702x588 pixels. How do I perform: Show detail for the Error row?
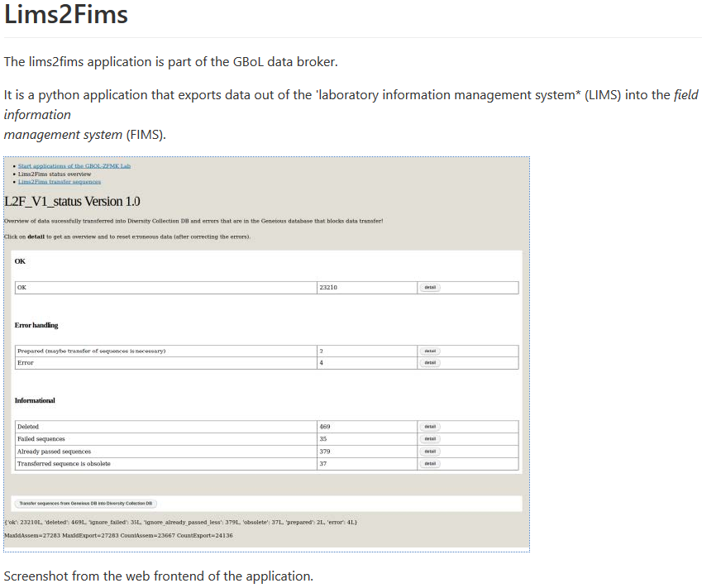click(430, 363)
